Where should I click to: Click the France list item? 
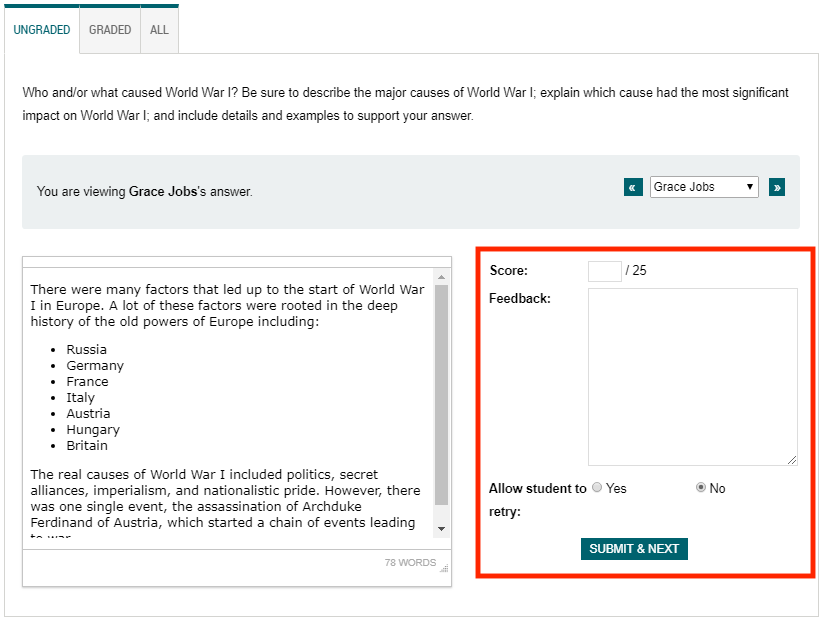(87, 382)
